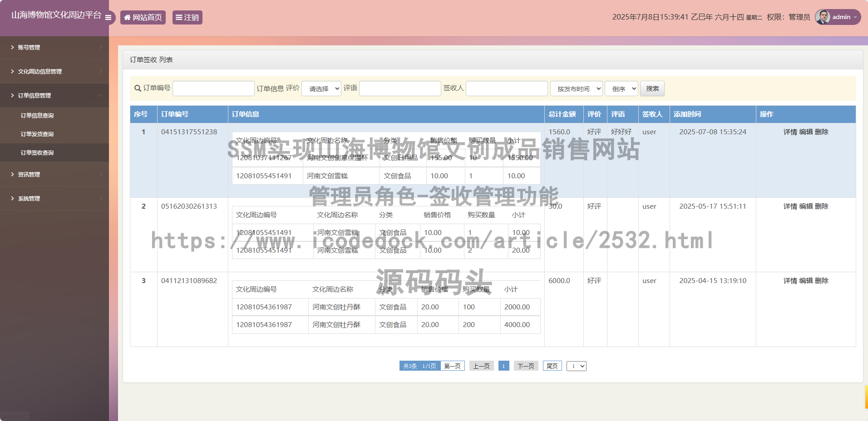Click the 共3条 1/1页 pagination summary
Image resolution: width=868 pixels, height=421 pixels.
click(420, 366)
